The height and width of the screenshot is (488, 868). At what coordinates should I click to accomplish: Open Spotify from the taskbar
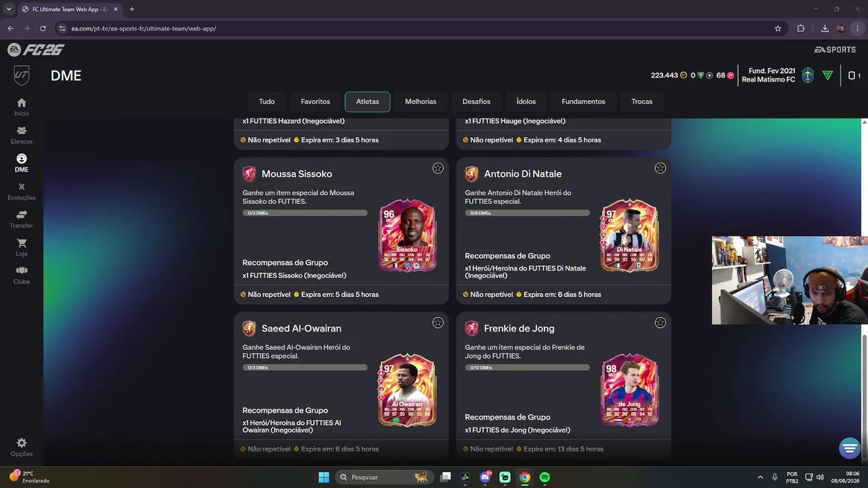545,477
